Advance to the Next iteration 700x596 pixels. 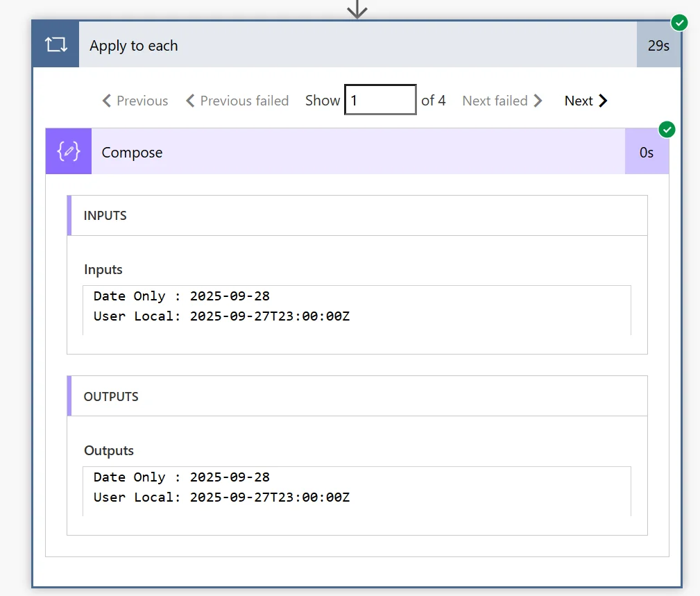pos(586,101)
